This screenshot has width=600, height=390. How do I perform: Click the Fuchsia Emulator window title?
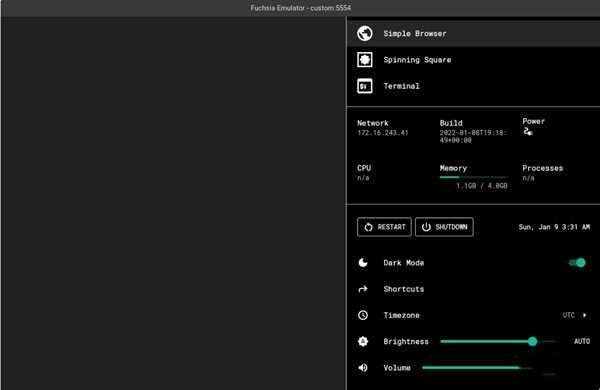coord(300,8)
